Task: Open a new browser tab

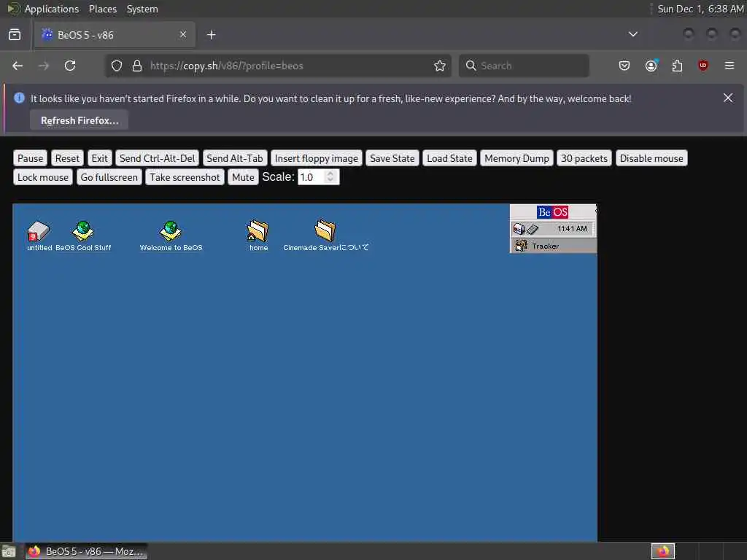Action: tap(212, 35)
